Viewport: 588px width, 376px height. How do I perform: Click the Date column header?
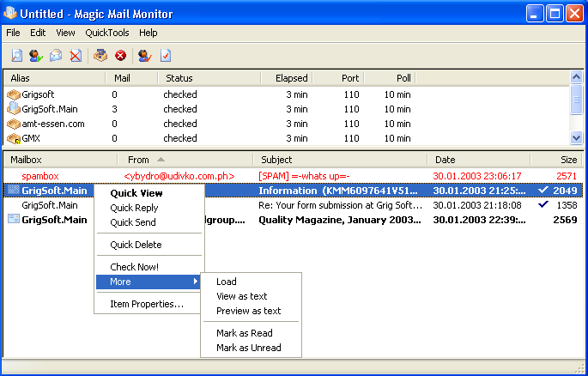(x=479, y=160)
